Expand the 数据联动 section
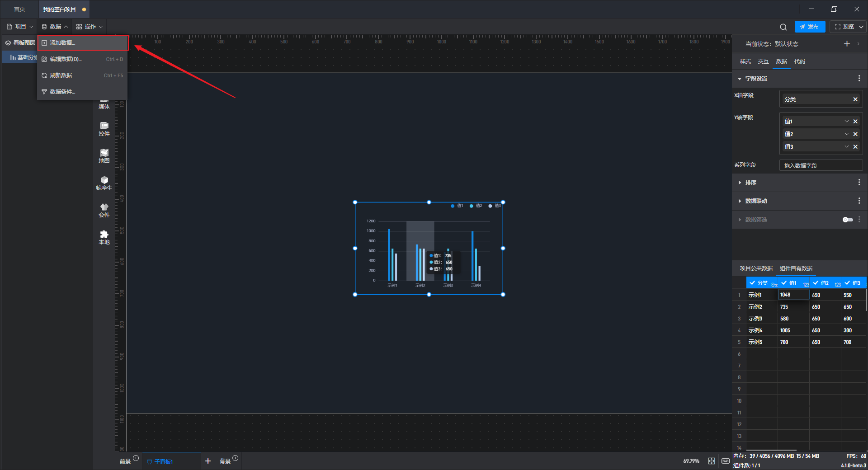The height and width of the screenshot is (470, 868). coord(740,201)
